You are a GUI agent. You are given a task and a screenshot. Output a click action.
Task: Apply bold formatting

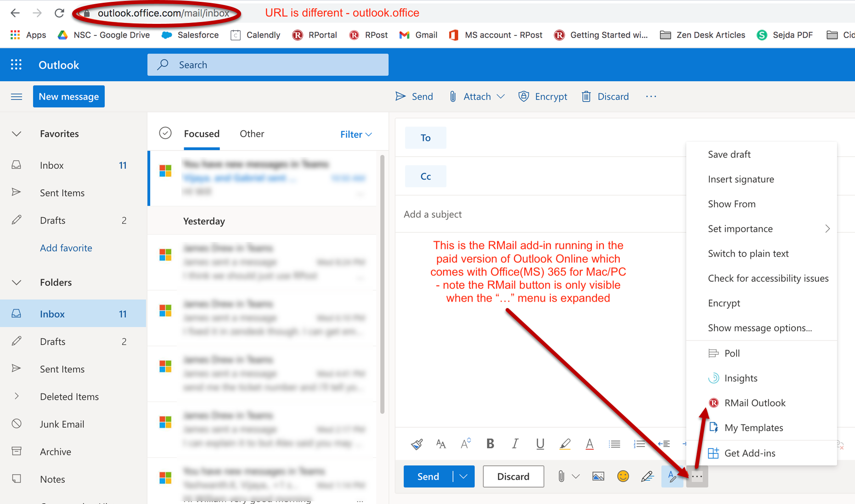490,444
